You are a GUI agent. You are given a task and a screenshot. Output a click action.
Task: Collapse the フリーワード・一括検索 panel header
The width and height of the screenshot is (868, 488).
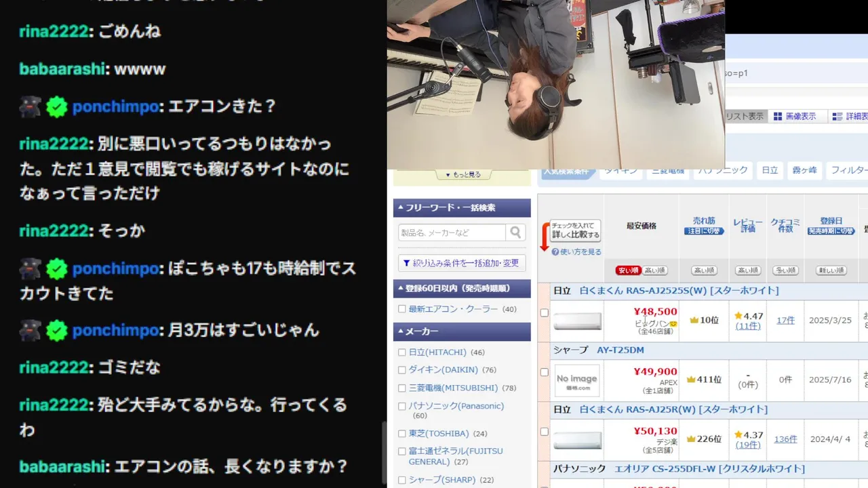pos(462,208)
